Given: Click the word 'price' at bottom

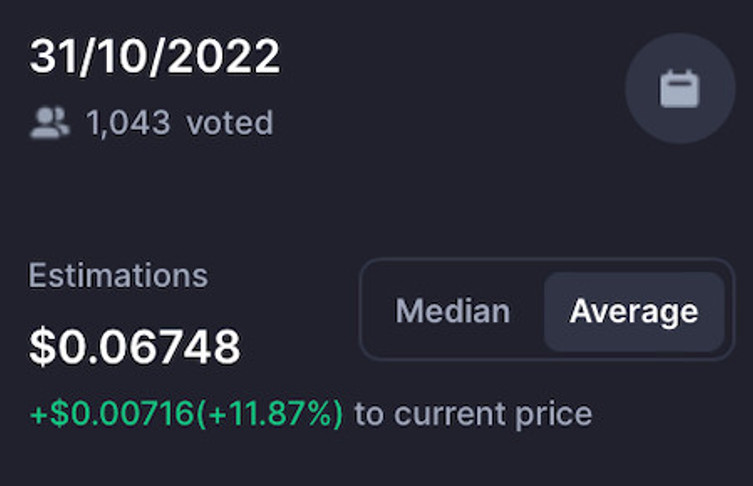Looking at the screenshot, I should (554, 415).
